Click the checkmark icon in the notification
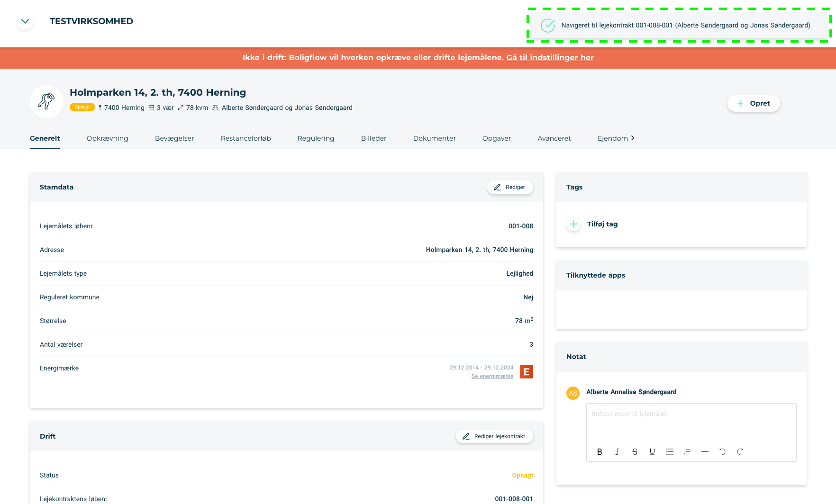 coord(548,25)
